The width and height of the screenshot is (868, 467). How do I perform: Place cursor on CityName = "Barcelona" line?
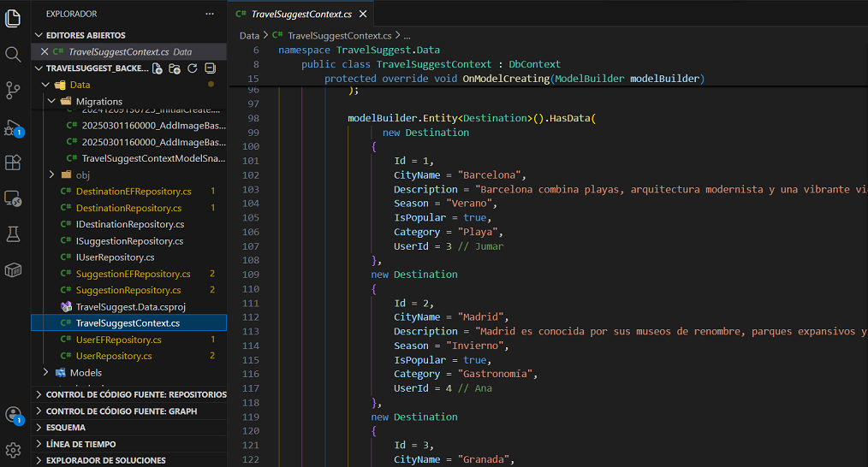click(x=460, y=174)
